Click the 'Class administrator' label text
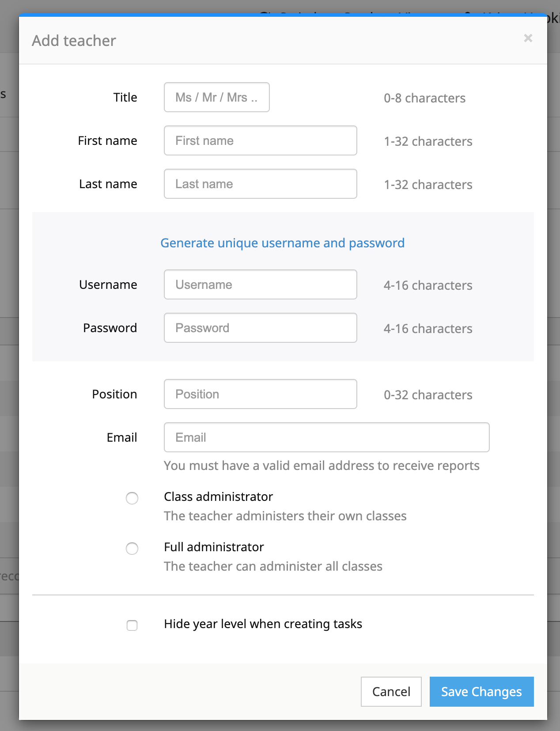 pos(218,496)
